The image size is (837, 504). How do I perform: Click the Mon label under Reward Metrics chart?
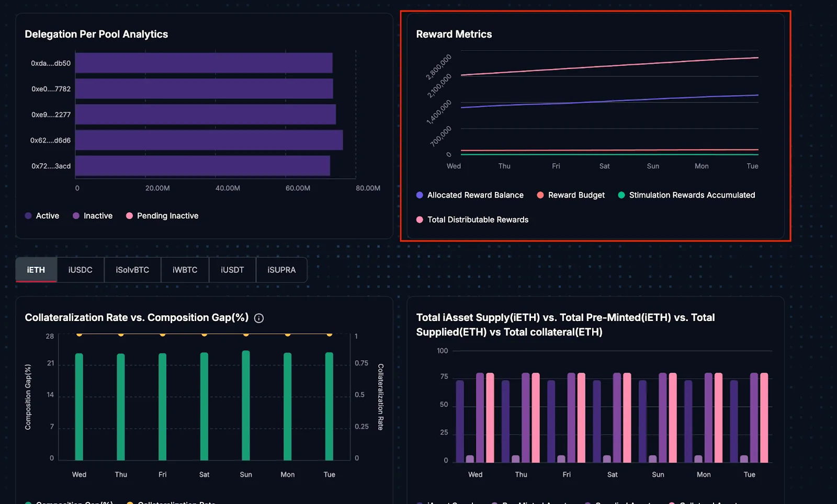point(702,166)
